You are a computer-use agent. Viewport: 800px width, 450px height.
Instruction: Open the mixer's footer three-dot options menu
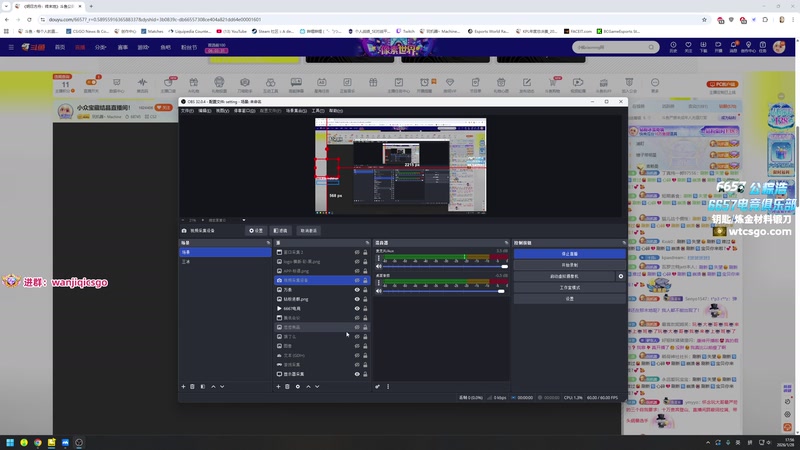coord(388,387)
